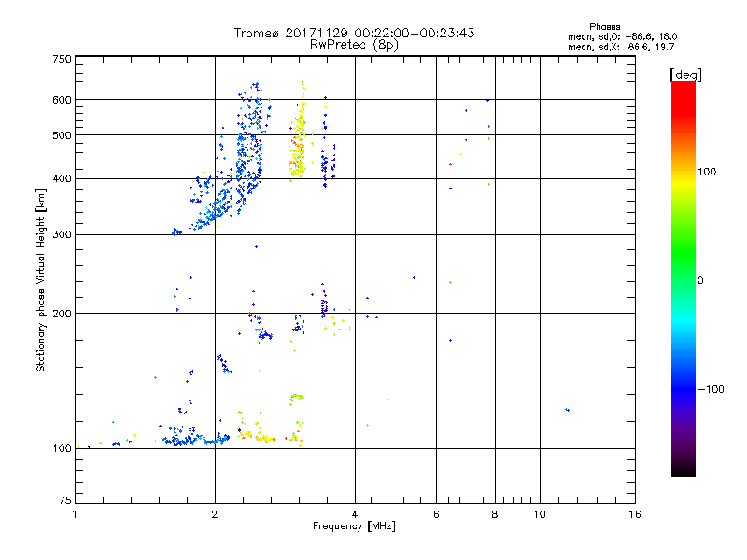Click the colorbar tick label '-100'

(x=712, y=389)
